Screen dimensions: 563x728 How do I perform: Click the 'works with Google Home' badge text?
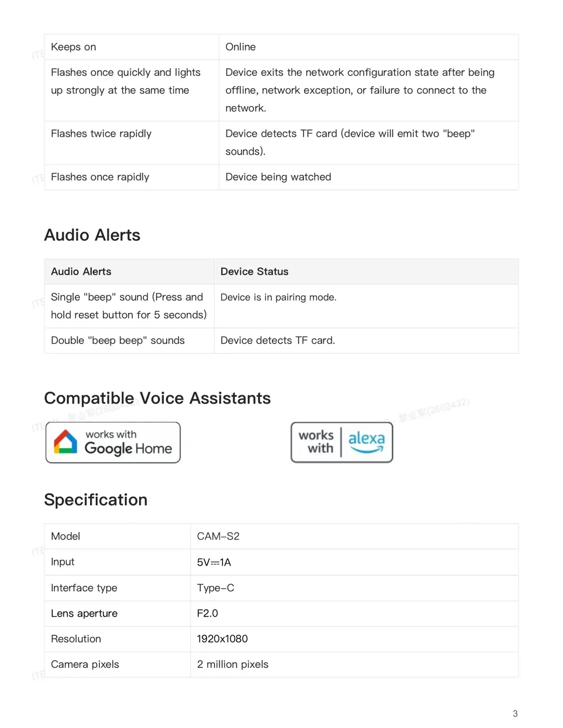[128, 442]
